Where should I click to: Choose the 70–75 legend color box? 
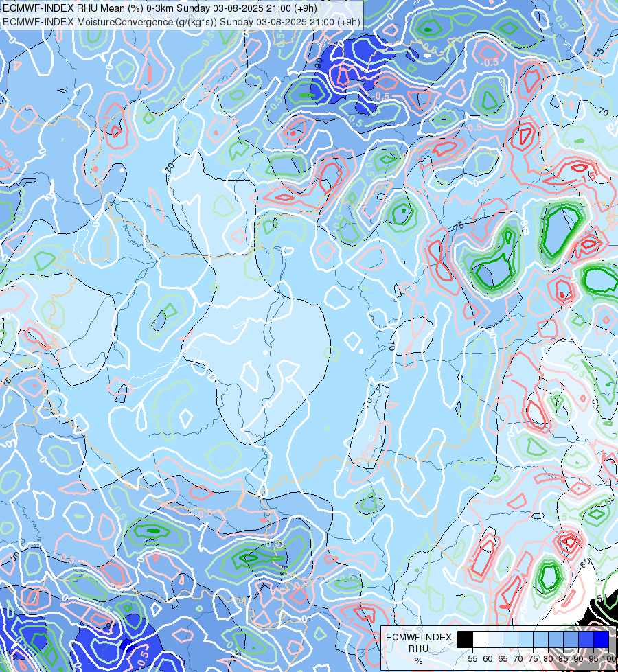click(525, 640)
